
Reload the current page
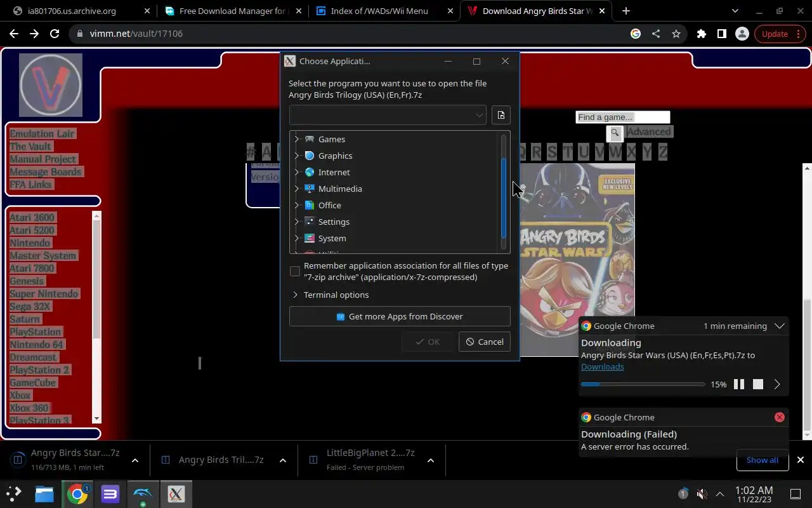(55, 34)
